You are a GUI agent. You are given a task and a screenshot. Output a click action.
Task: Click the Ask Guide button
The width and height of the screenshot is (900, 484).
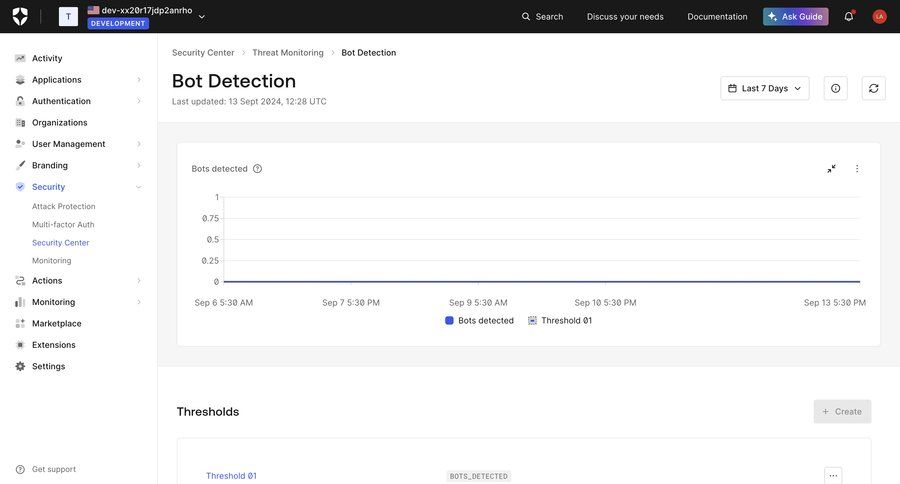(x=796, y=17)
